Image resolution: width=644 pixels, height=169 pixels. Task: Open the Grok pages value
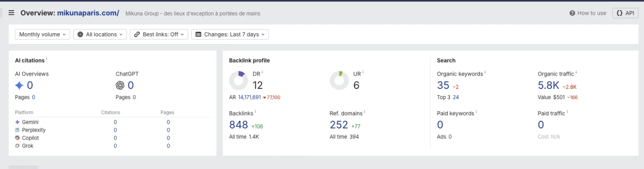(x=168, y=146)
